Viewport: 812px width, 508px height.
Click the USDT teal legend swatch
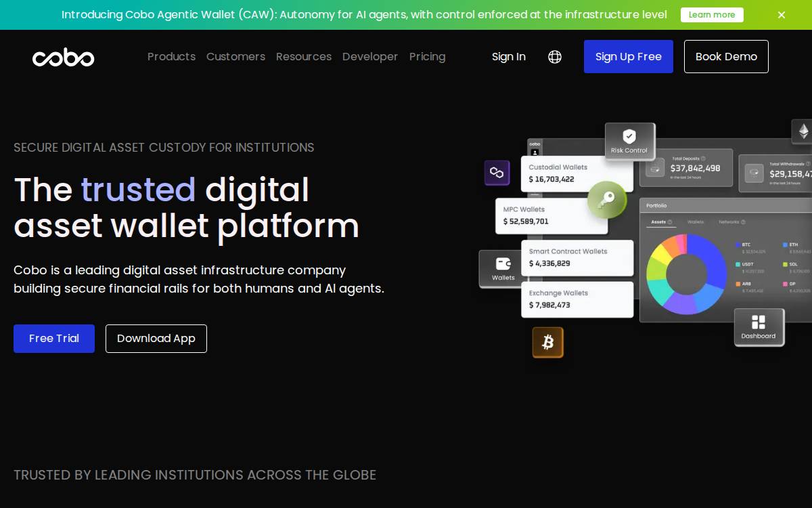click(x=738, y=264)
